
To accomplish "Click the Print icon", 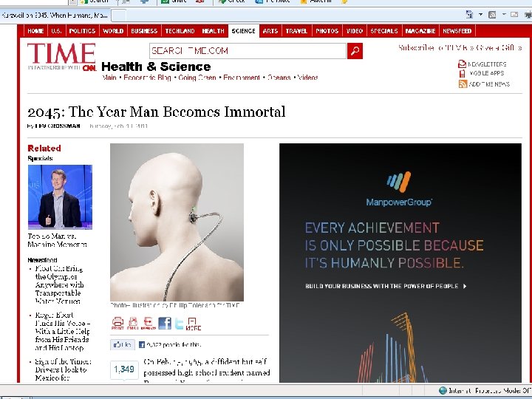I will (x=117, y=323).
